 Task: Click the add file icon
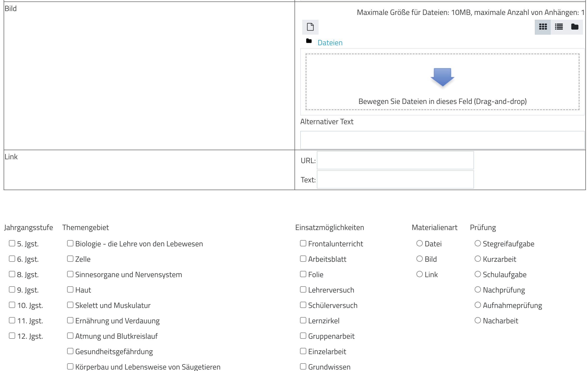(310, 27)
